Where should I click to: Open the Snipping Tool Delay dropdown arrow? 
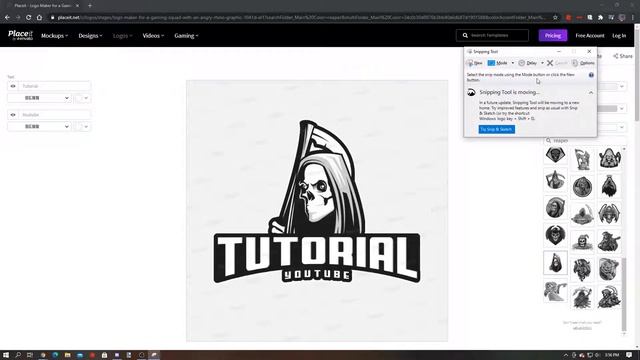tap(542, 63)
